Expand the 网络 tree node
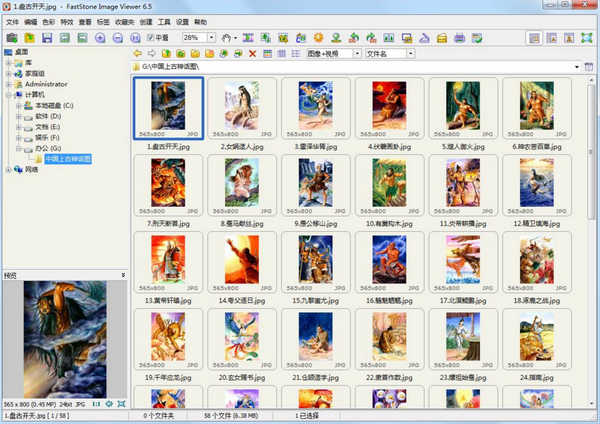The width and height of the screenshot is (600, 424). 8,170
